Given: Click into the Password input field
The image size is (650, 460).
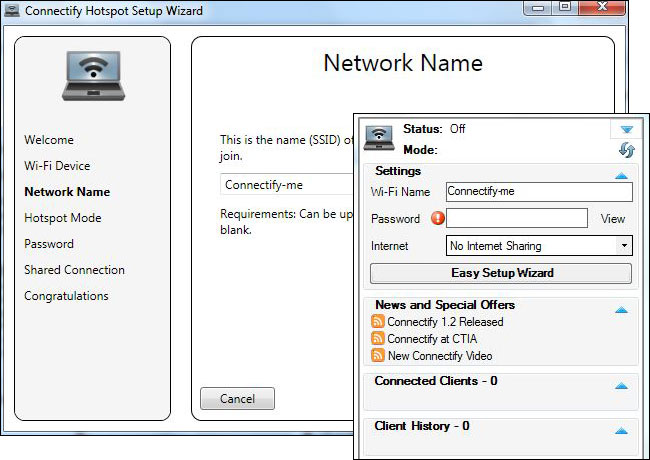Looking at the screenshot, I should click(x=517, y=218).
